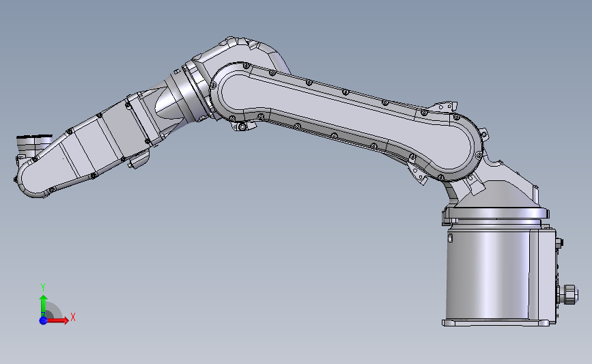Viewport: 592px width, 364px height.
Task: Select the long upper arm link cover
Action: [x=346, y=121]
